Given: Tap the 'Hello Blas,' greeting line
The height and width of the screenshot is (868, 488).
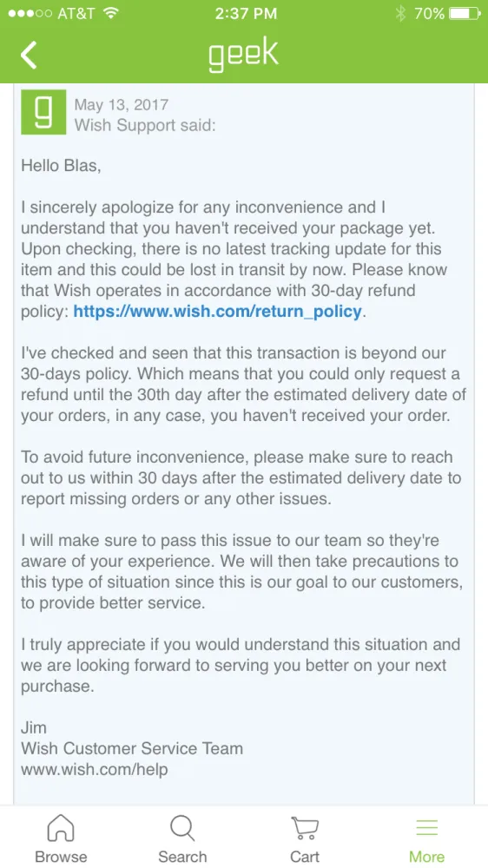Looking at the screenshot, I should tap(61, 166).
